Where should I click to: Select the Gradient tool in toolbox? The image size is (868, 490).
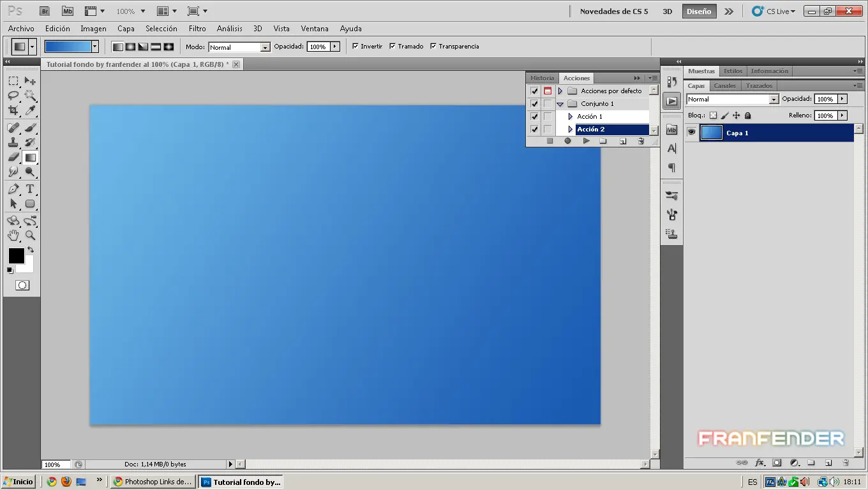coord(30,157)
